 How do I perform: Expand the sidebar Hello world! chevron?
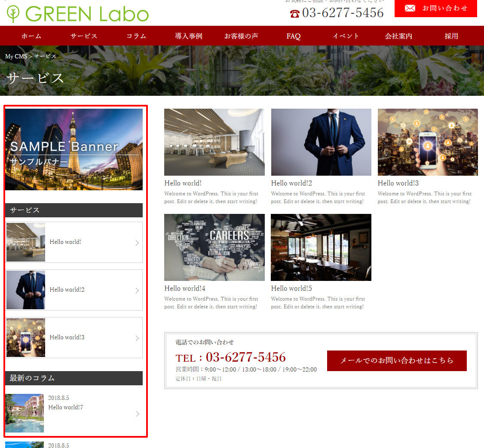pyautogui.click(x=138, y=243)
